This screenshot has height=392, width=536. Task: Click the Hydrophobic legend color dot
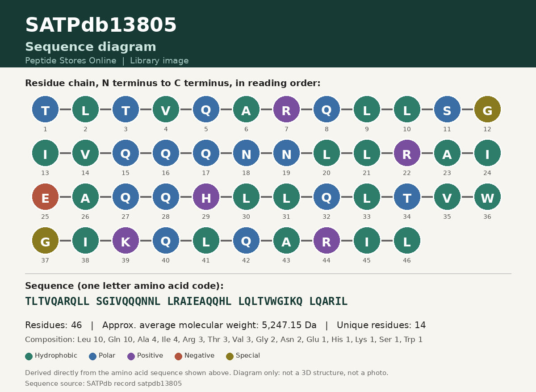29,356
